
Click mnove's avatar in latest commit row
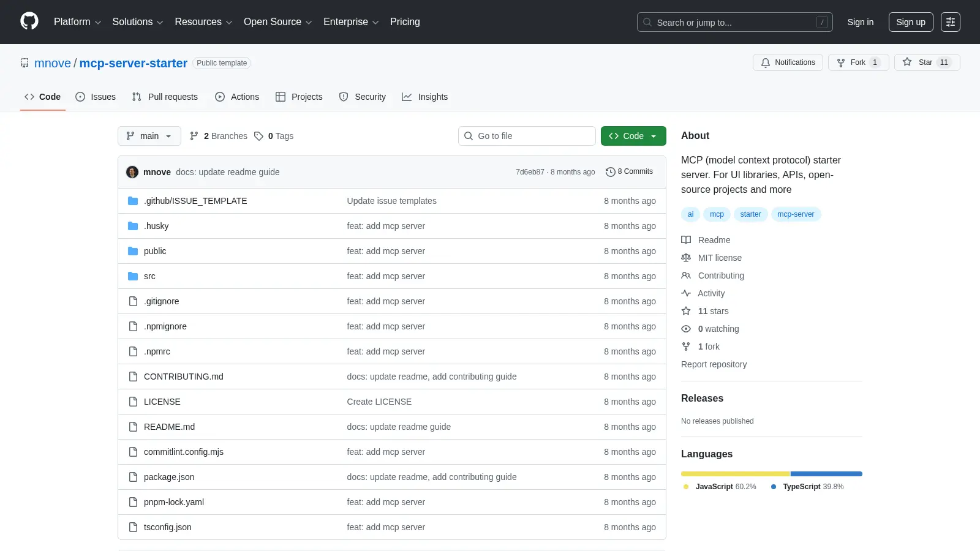(x=132, y=172)
